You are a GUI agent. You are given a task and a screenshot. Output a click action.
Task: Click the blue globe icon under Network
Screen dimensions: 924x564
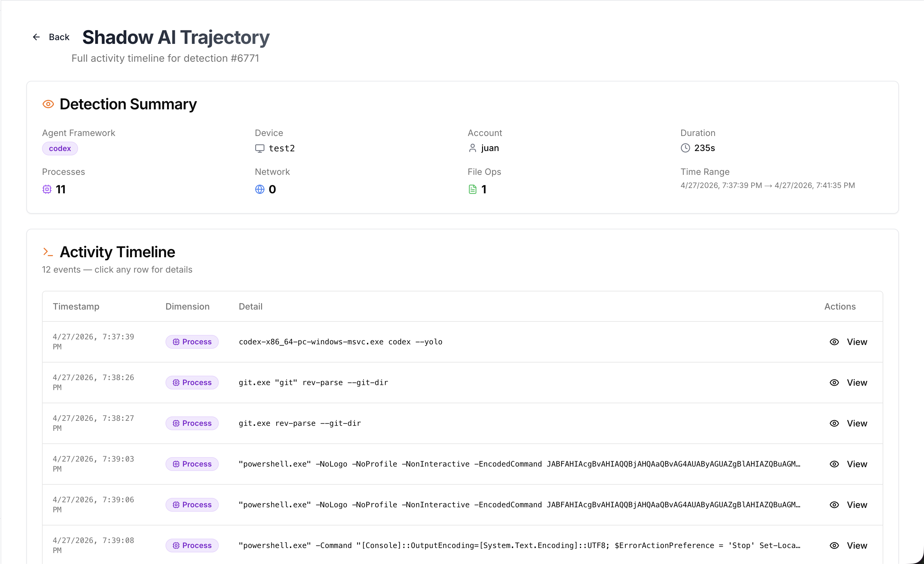pyautogui.click(x=260, y=189)
